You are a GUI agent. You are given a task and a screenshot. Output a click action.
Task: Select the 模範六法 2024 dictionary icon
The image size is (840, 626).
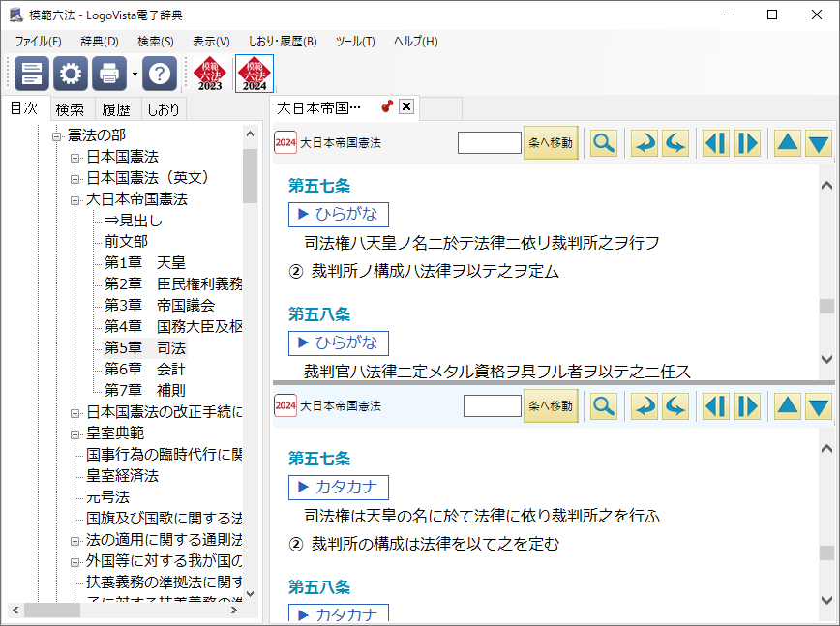coord(255,74)
